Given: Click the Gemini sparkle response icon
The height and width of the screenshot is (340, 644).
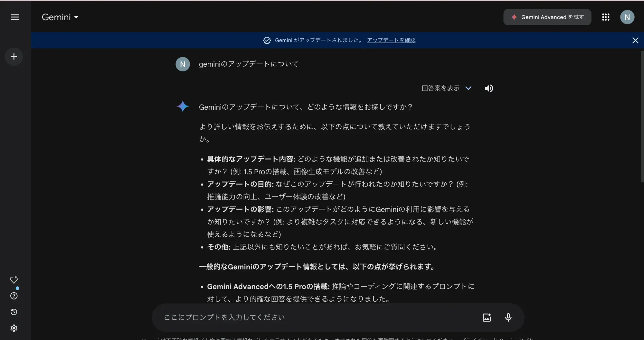Looking at the screenshot, I should point(183,106).
